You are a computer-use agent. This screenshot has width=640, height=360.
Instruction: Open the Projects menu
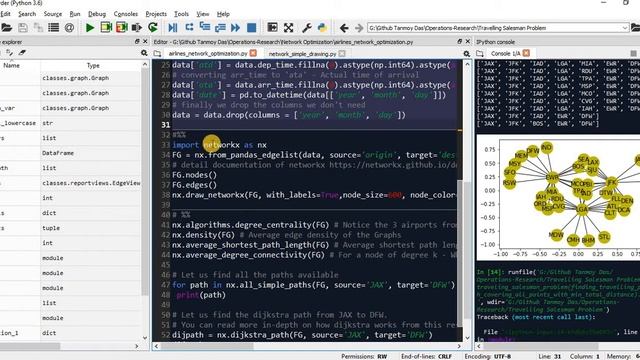pos(156,14)
